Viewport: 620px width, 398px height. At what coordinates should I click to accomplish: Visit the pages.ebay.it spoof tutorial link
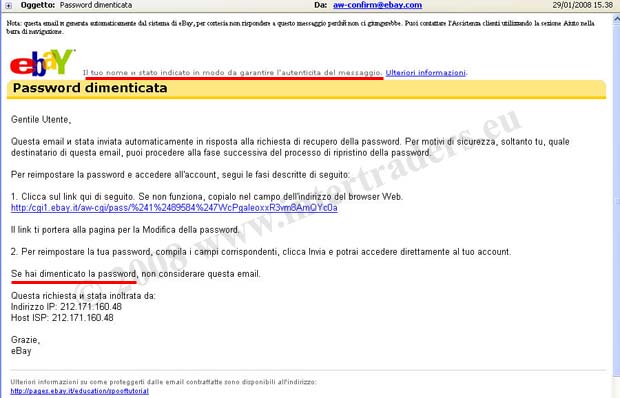tap(79, 391)
